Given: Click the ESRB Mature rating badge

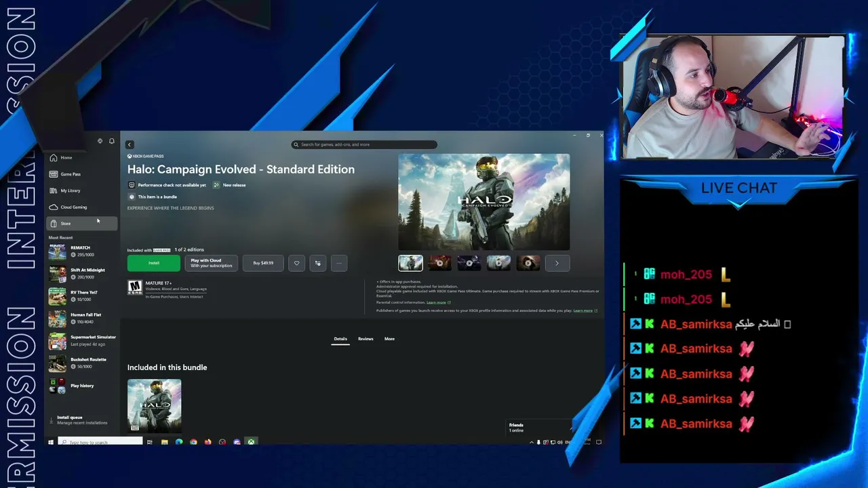Looking at the screenshot, I should click(x=135, y=287).
